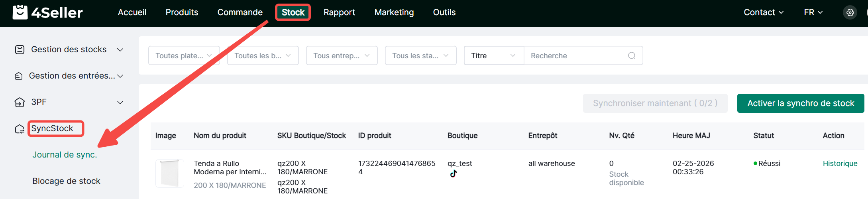Click the TikTok icon under qz_test
The image size is (868, 199).
click(453, 173)
